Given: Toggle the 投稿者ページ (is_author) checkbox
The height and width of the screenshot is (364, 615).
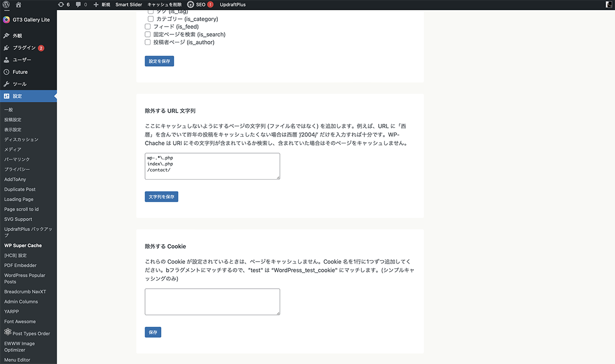Looking at the screenshot, I should tap(148, 42).
